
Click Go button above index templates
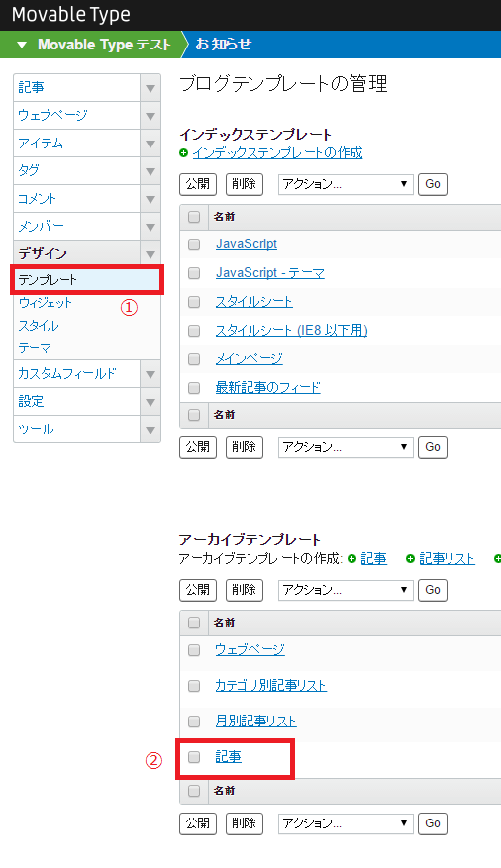(x=433, y=184)
